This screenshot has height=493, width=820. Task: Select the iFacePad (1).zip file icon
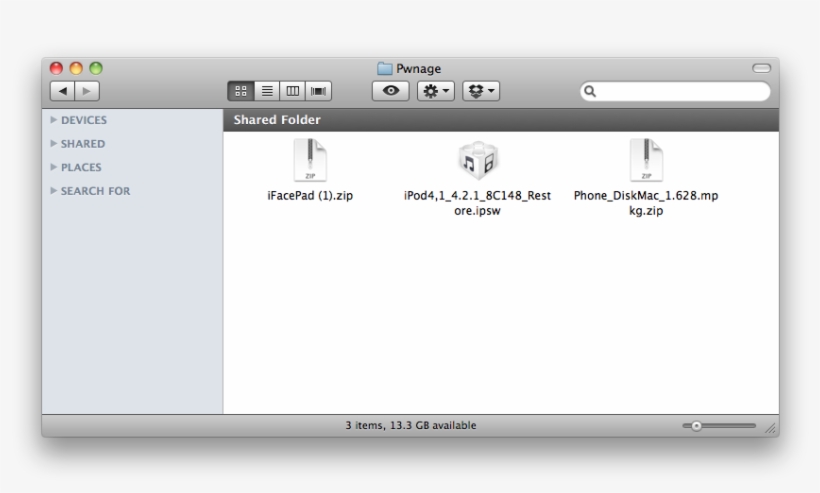(x=310, y=160)
